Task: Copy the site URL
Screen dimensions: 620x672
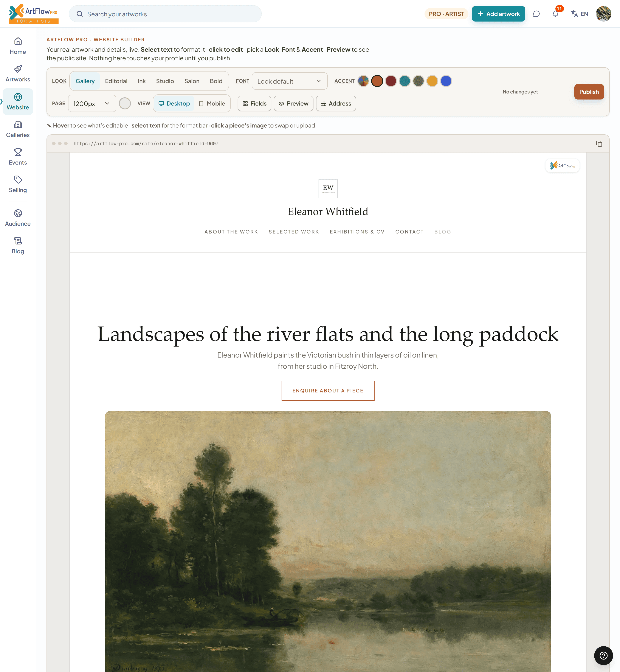Action: [x=599, y=144]
